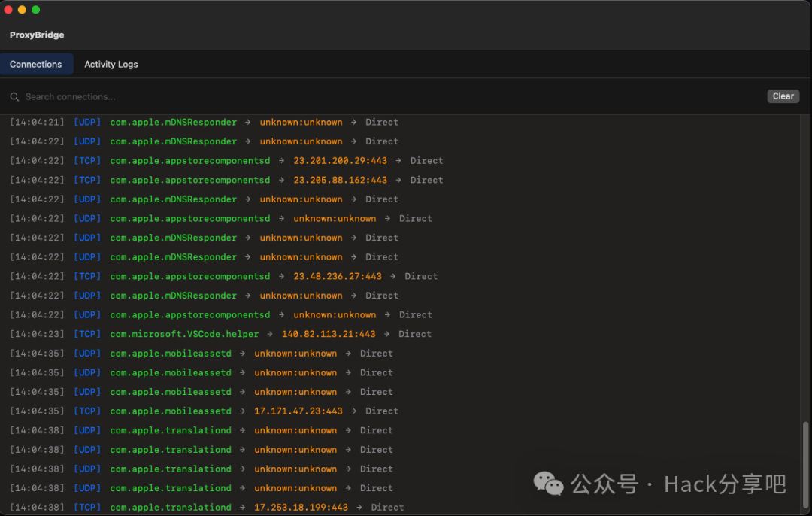Switch to the Activity Logs tab
The height and width of the screenshot is (516, 812).
coord(111,64)
